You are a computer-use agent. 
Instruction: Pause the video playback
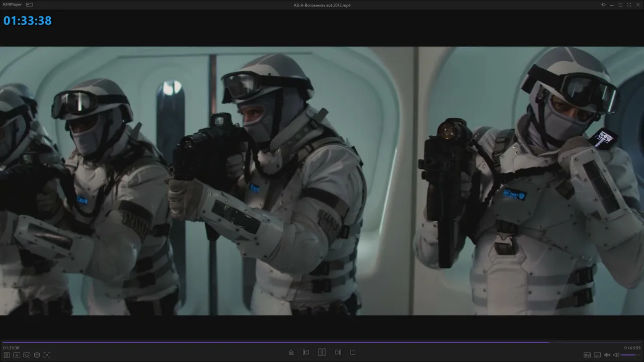[322, 352]
